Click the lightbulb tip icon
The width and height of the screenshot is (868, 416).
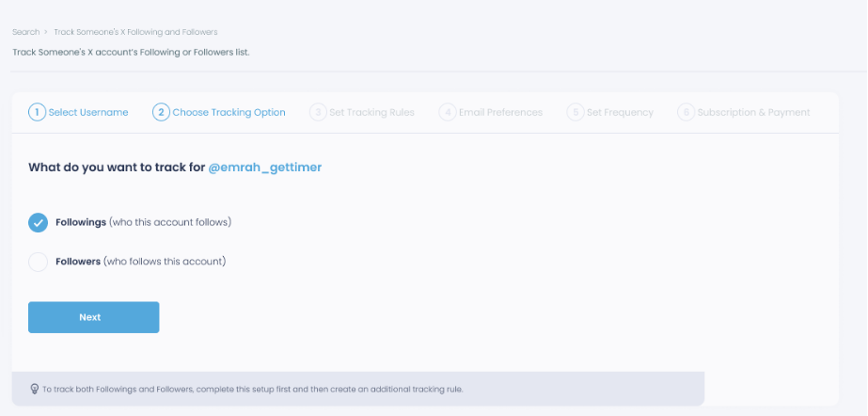[x=35, y=389]
